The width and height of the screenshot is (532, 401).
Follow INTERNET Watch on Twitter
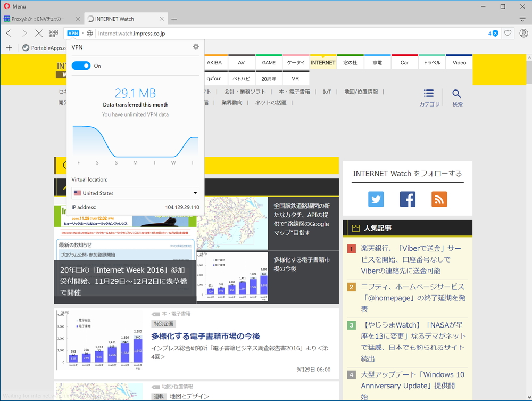tap(376, 199)
